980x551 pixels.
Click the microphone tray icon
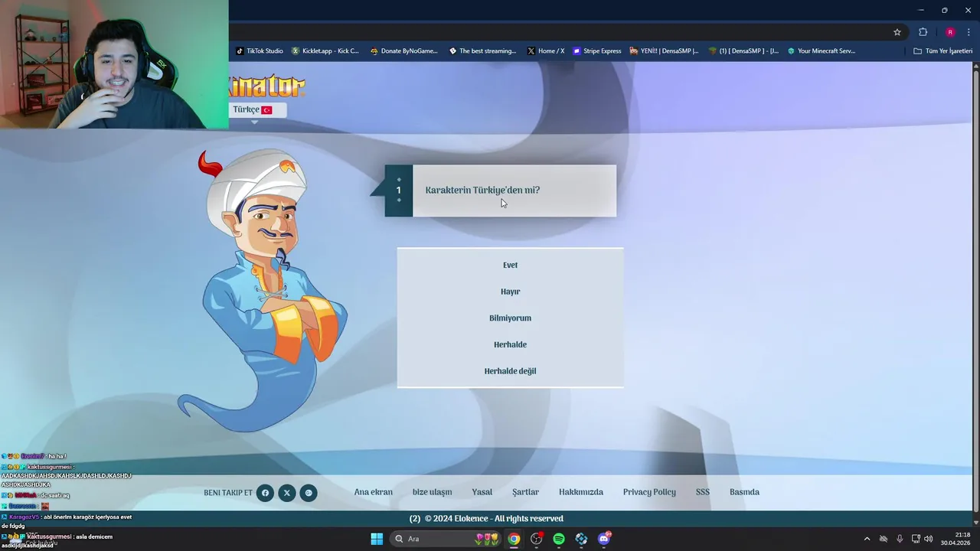(x=900, y=539)
